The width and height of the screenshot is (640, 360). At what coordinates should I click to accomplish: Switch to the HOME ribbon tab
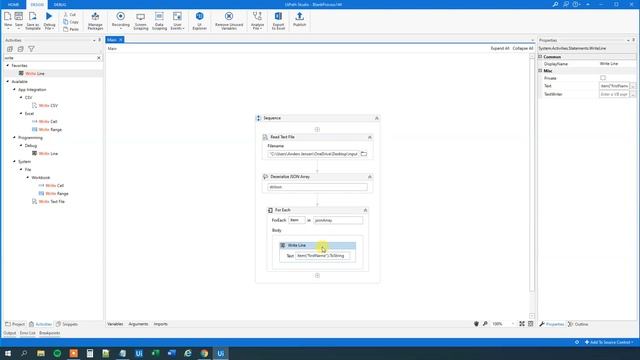13,4
